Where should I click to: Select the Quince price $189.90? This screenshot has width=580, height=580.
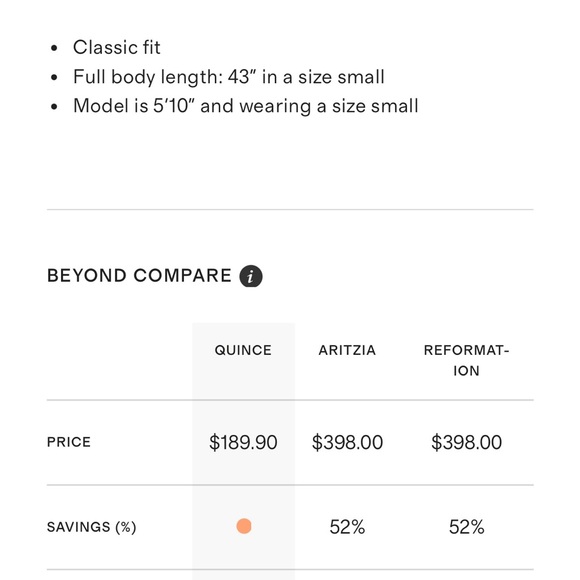coord(243,442)
